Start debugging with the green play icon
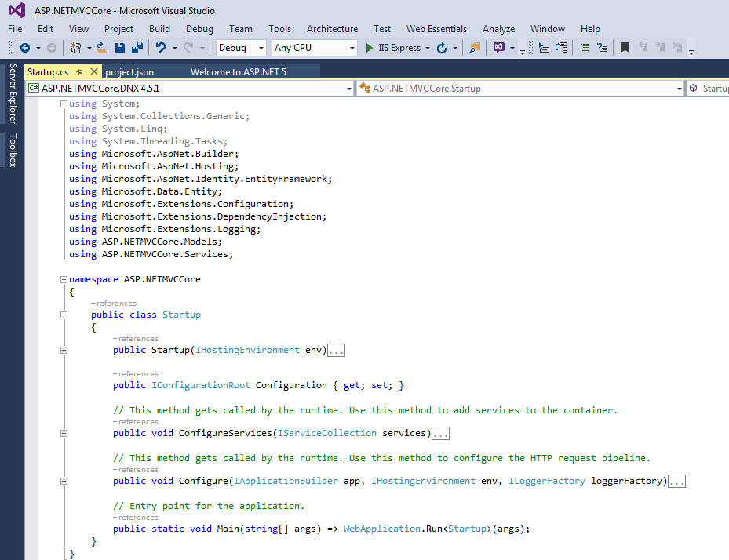 (x=369, y=48)
